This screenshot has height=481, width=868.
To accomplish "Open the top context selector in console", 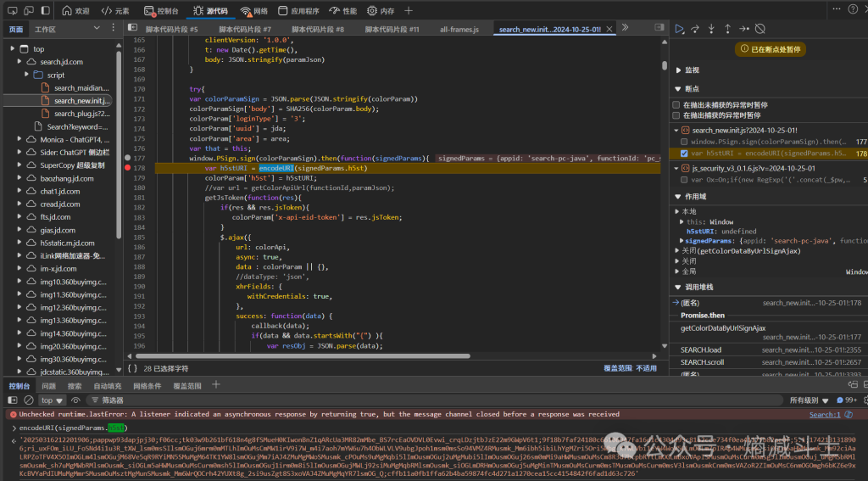I will tap(51, 400).
